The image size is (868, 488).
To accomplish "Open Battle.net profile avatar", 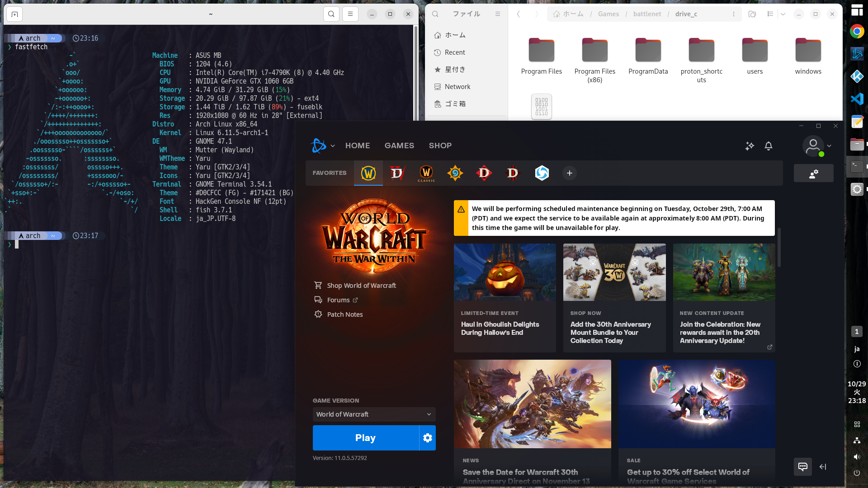I will [x=813, y=146].
